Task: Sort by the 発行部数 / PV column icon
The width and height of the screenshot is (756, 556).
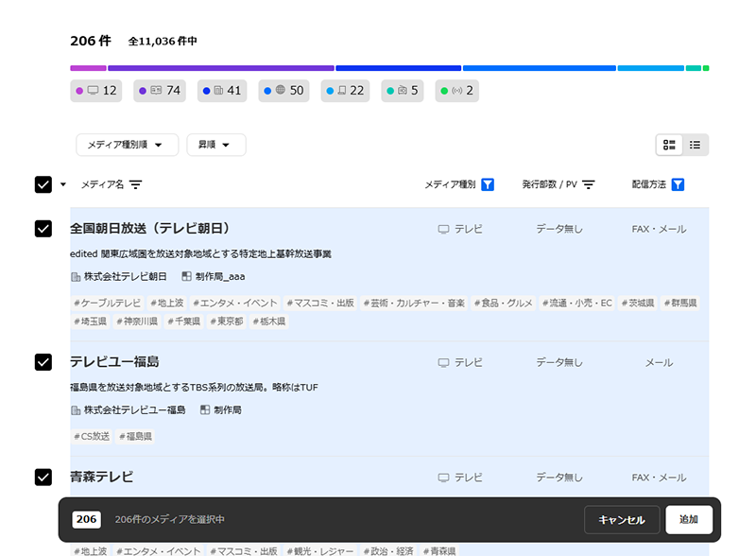Action: pyautogui.click(x=589, y=184)
